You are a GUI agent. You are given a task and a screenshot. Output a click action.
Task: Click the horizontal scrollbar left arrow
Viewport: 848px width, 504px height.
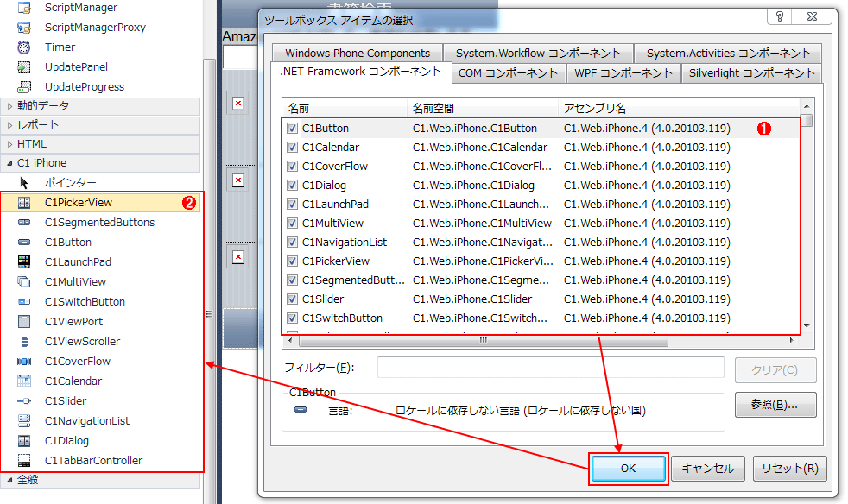point(290,341)
